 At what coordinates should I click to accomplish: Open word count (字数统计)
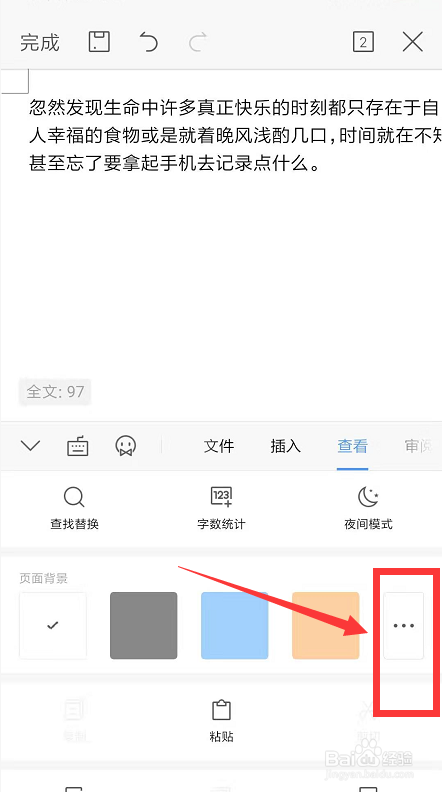[x=221, y=509]
